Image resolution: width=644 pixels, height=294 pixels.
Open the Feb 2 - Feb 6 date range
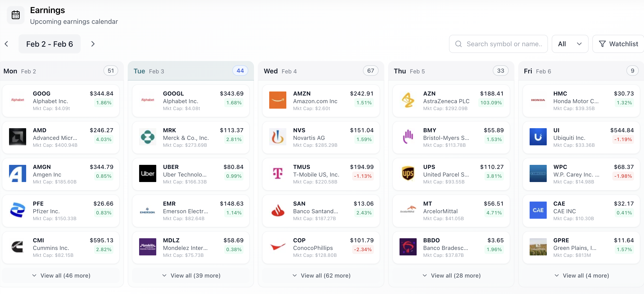49,44
